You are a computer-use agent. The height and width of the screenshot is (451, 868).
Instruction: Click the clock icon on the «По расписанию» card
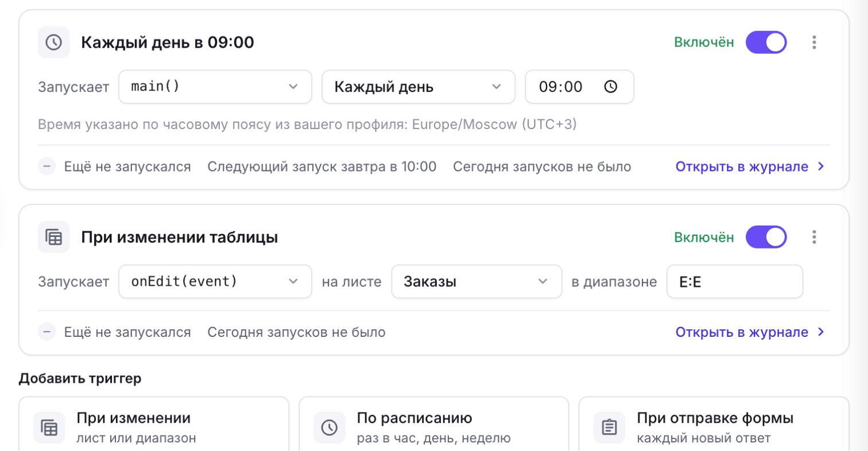[329, 427]
